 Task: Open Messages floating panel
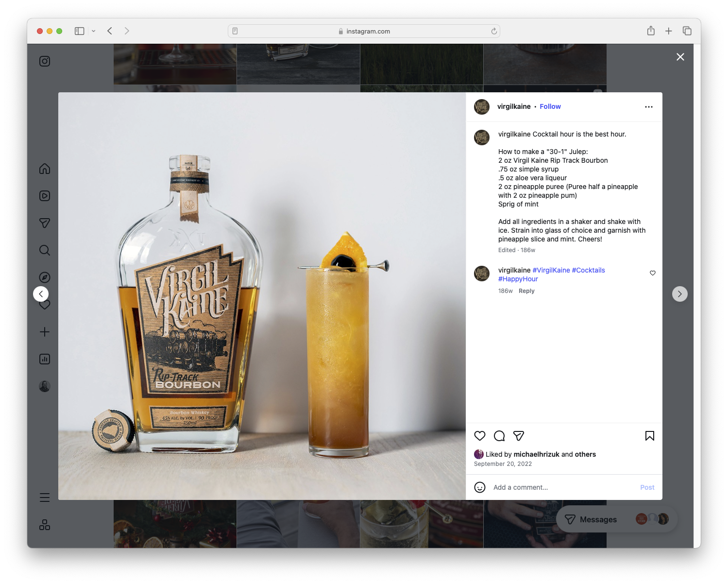(617, 519)
